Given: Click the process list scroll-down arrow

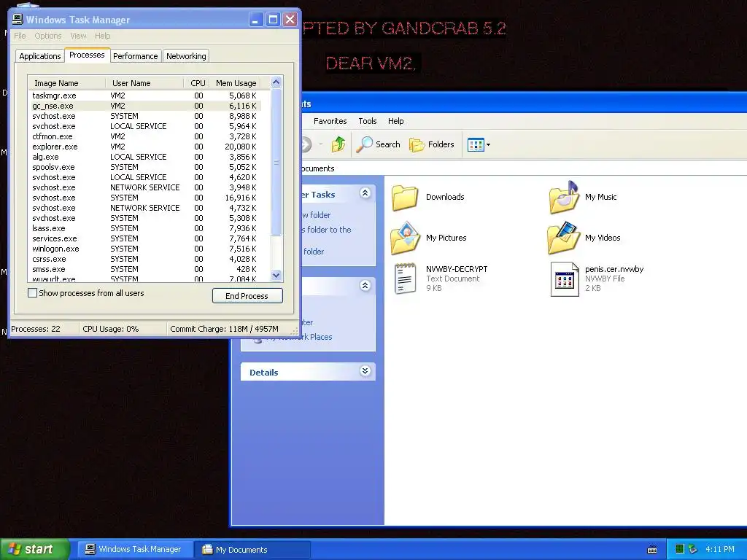Looking at the screenshot, I should (276, 275).
